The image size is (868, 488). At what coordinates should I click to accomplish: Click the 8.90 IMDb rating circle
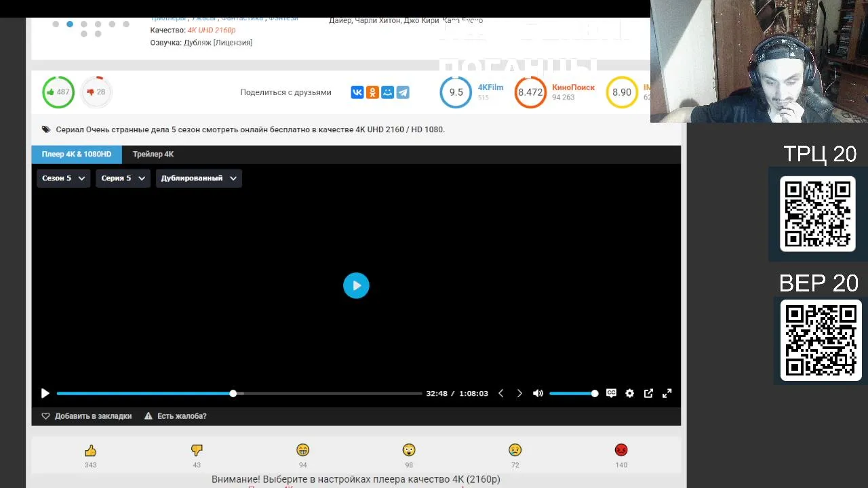pos(622,92)
